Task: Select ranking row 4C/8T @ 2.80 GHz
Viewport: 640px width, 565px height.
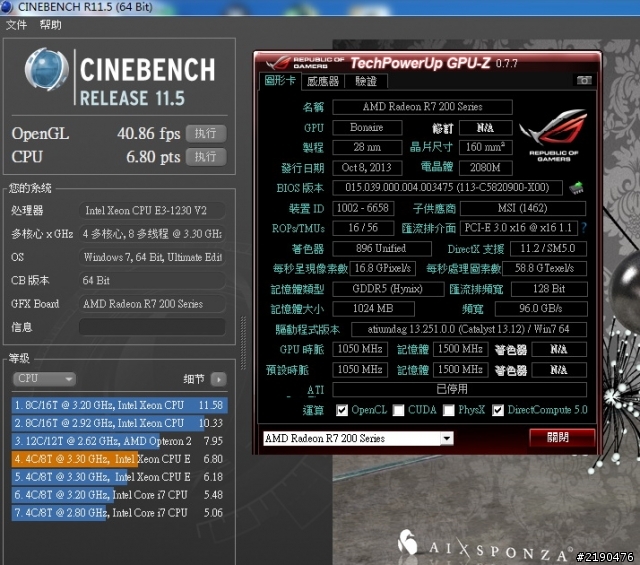Action: click(119, 513)
